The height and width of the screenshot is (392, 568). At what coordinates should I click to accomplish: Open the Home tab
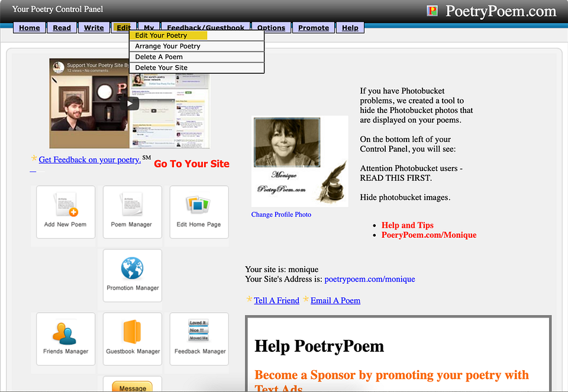coord(30,28)
